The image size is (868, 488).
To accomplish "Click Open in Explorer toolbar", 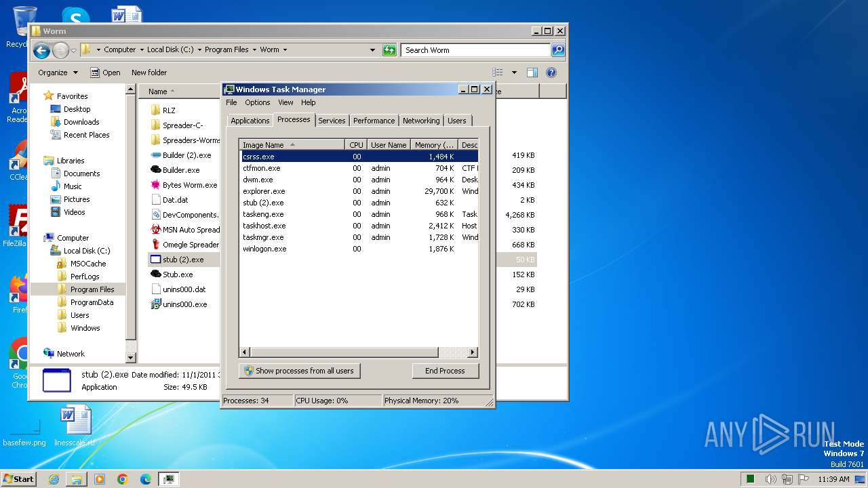I will [105, 73].
